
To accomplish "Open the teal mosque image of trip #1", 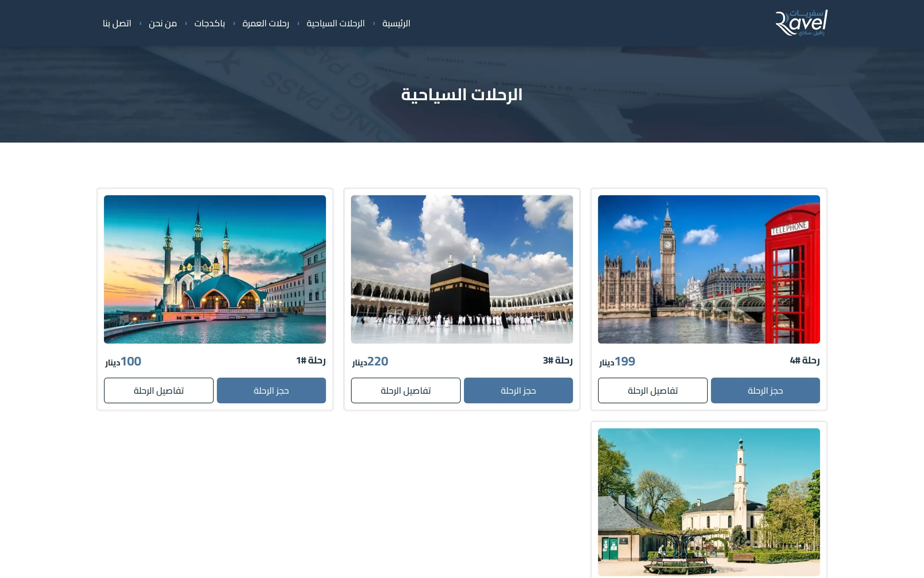I will [215, 269].
